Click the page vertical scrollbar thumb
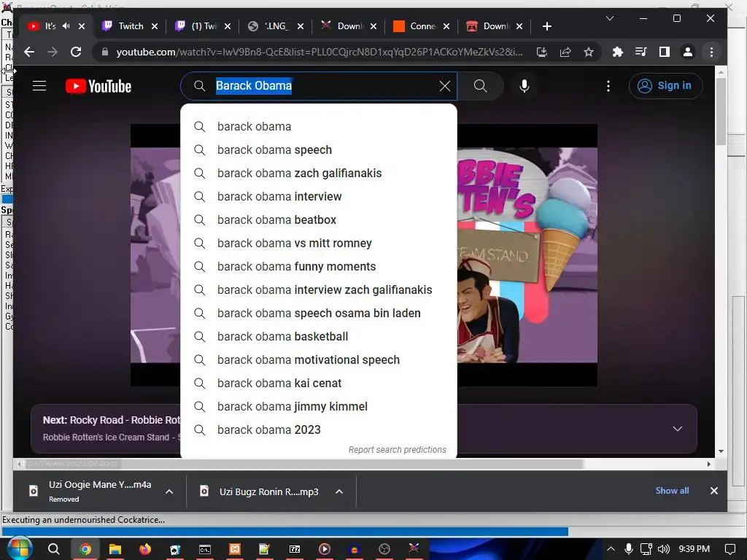 [x=721, y=111]
